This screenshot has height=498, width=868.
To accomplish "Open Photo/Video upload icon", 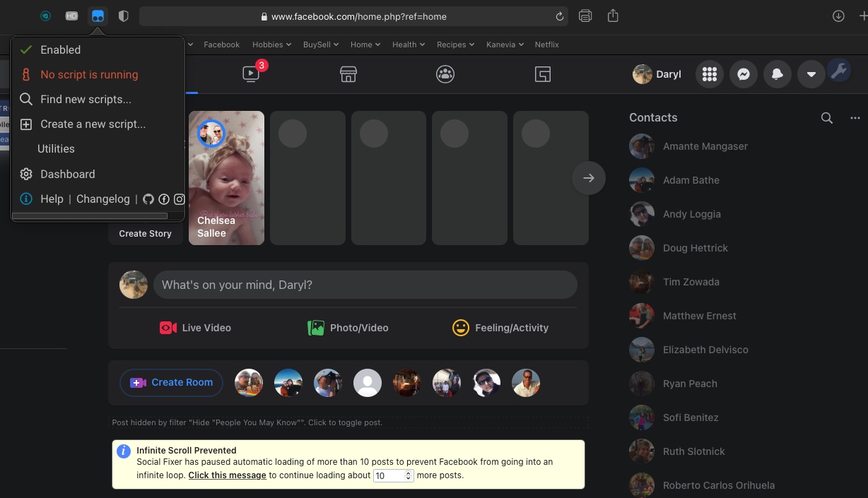I will click(315, 328).
